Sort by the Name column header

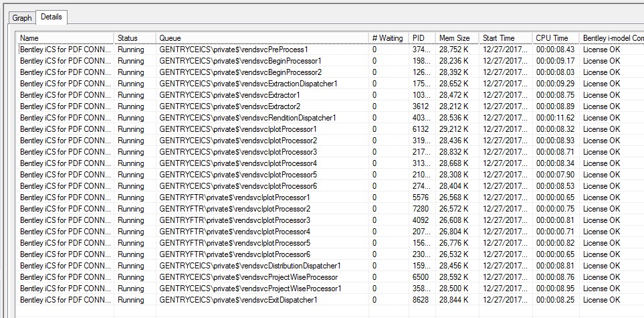pyautogui.click(x=66, y=38)
